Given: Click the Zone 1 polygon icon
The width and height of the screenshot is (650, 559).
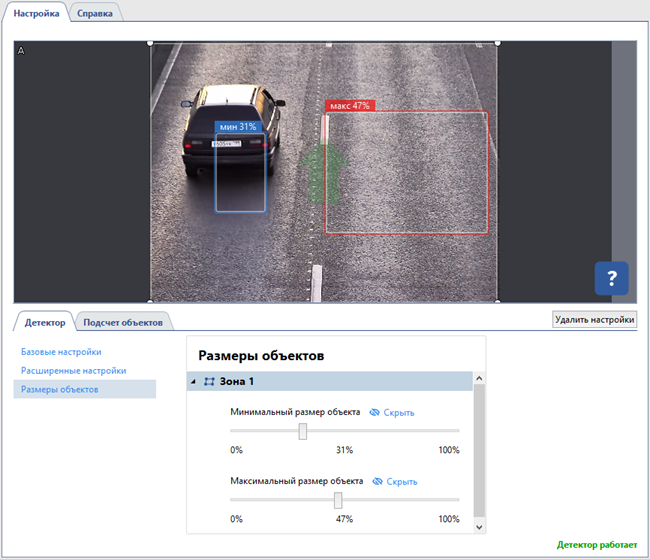Looking at the screenshot, I should [209, 381].
